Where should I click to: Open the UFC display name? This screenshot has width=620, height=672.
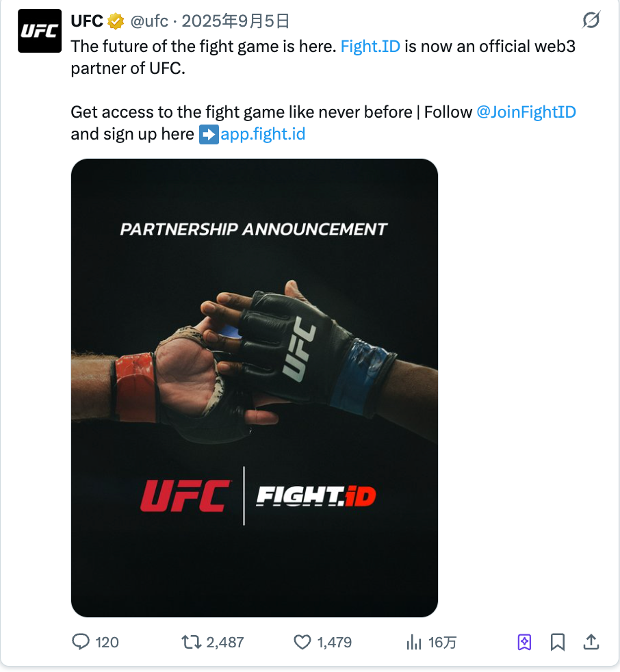click(87, 21)
